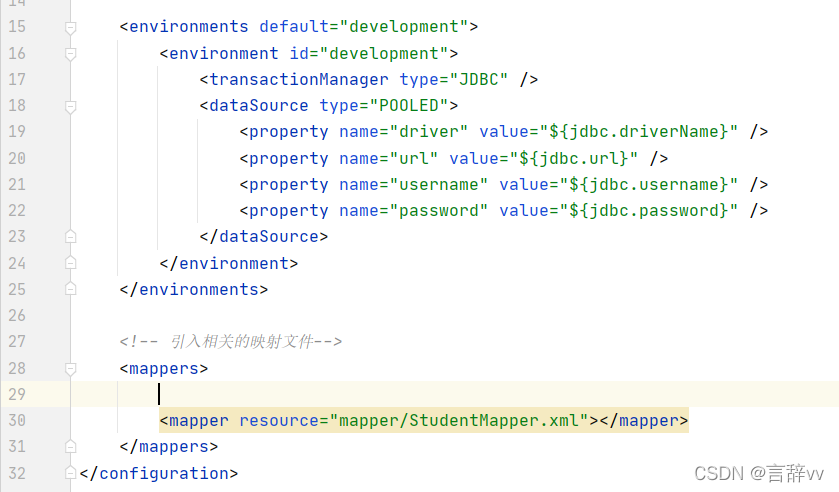The height and width of the screenshot is (492, 839).
Task: Click default="development" attribute on line 15
Action: 364,27
